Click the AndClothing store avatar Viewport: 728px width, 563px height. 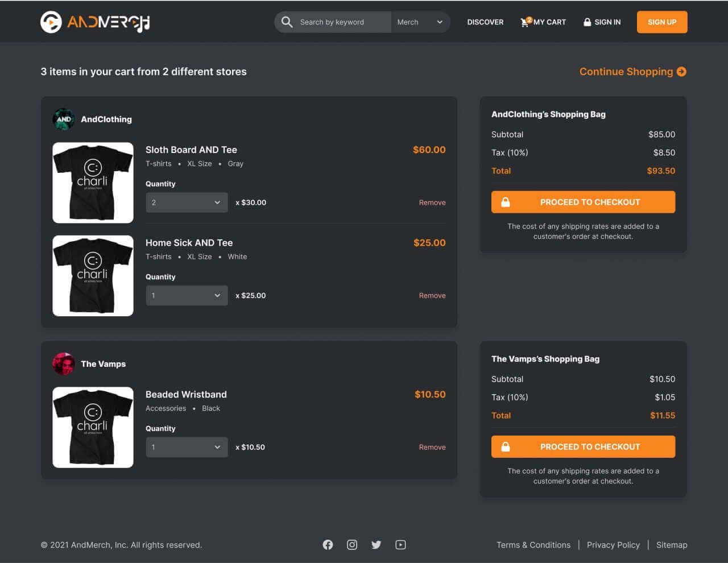(64, 119)
